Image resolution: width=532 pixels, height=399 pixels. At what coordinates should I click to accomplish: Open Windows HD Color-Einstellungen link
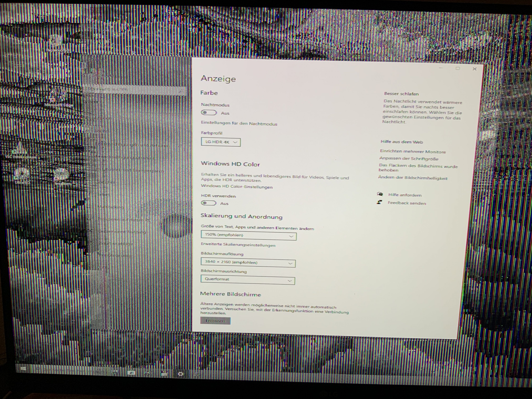pos(237,187)
